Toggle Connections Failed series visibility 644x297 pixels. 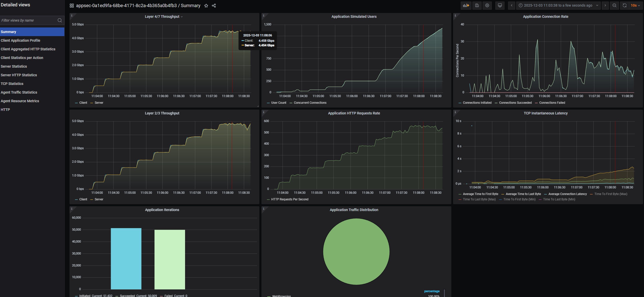(x=552, y=103)
